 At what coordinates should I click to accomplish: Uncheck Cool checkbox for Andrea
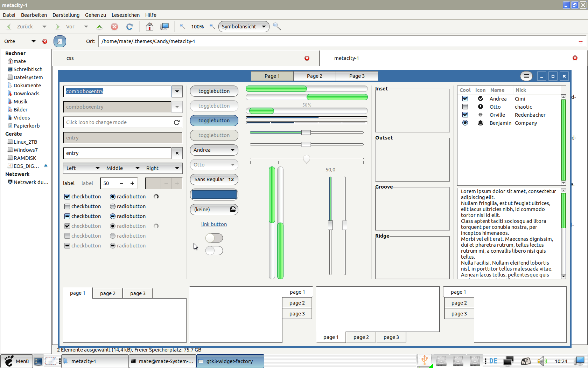[x=465, y=98]
